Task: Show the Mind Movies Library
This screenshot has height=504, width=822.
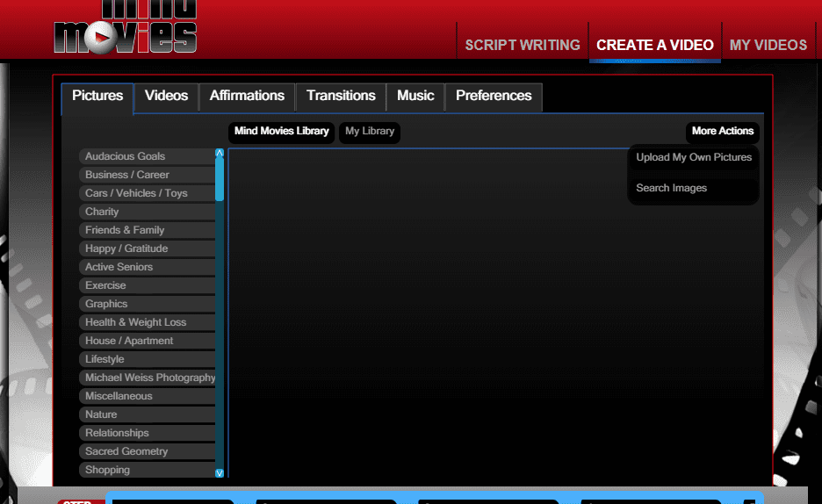Action: (x=282, y=132)
